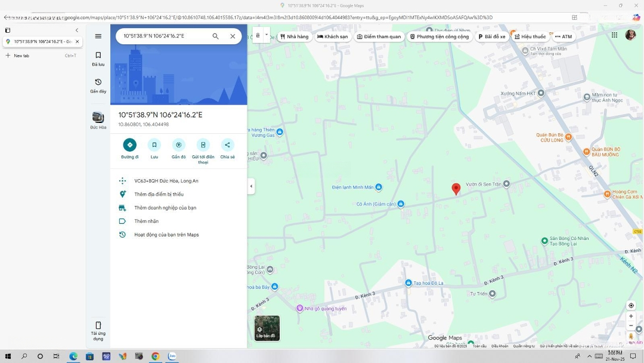Image resolution: width=644 pixels, height=363 pixels.
Task: Save this place with the Lưu icon
Action: tap(154, 145)
